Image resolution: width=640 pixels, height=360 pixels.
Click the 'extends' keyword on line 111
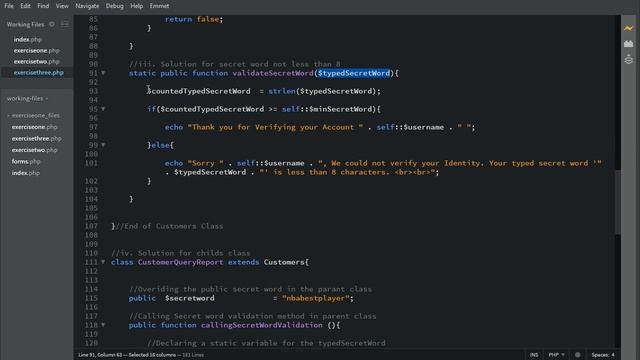(x=243, y=262)
